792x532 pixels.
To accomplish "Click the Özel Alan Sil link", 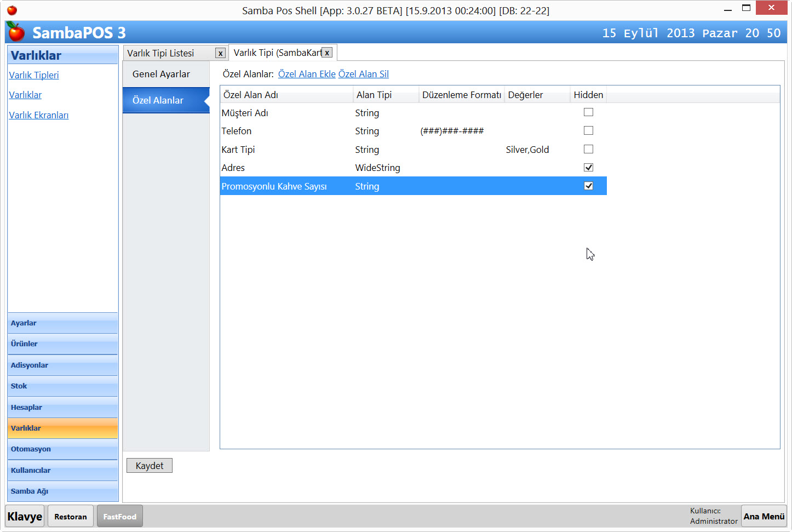I will tap(363, 74).
